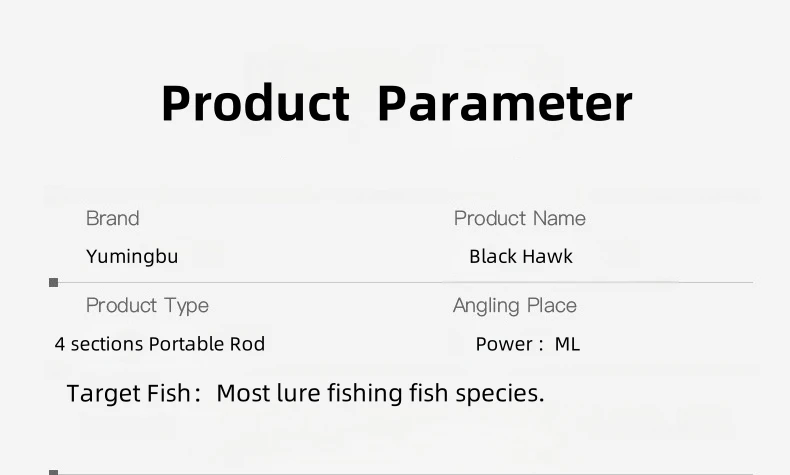
Task: Select the "Angling Place" field label
Action: (x=514, y=305)
